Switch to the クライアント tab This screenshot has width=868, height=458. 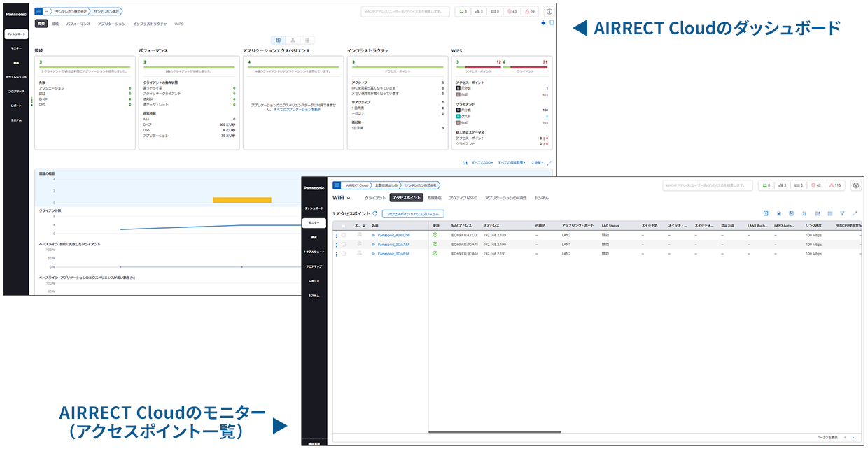374,198
